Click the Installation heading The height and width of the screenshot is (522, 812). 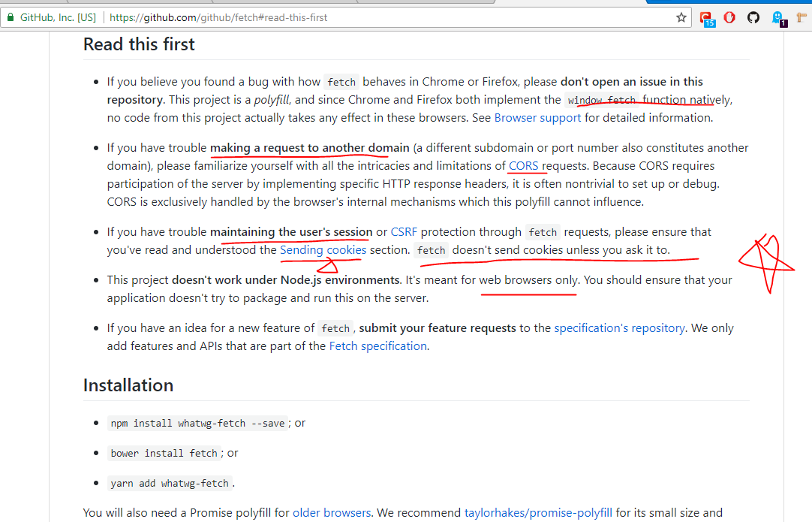tap(128, 385)
